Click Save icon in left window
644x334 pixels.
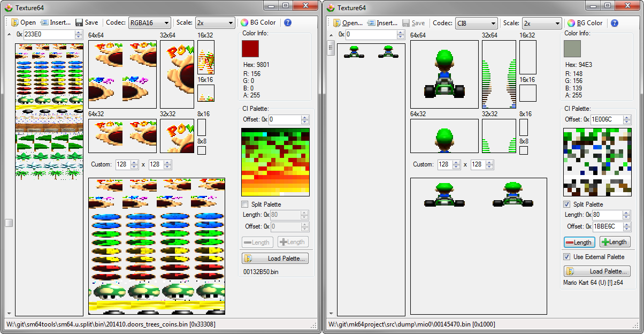79,22
